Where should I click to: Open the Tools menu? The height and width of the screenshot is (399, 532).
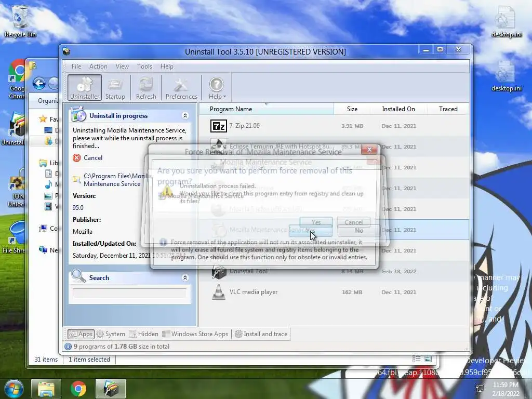pos(144,66)
